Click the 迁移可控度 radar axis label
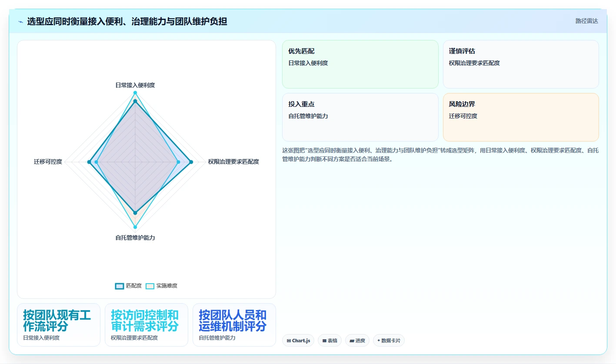The height and width of the screenshot is (364, 616). (48, 162)
